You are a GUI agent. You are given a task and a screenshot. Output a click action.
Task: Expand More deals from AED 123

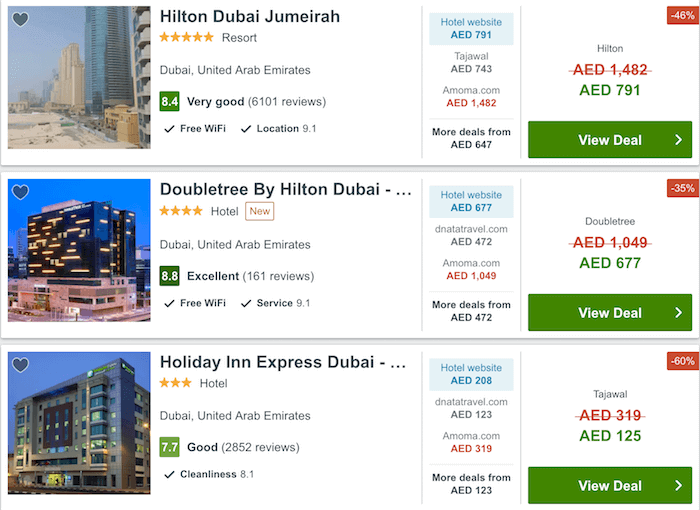[471, 484]
